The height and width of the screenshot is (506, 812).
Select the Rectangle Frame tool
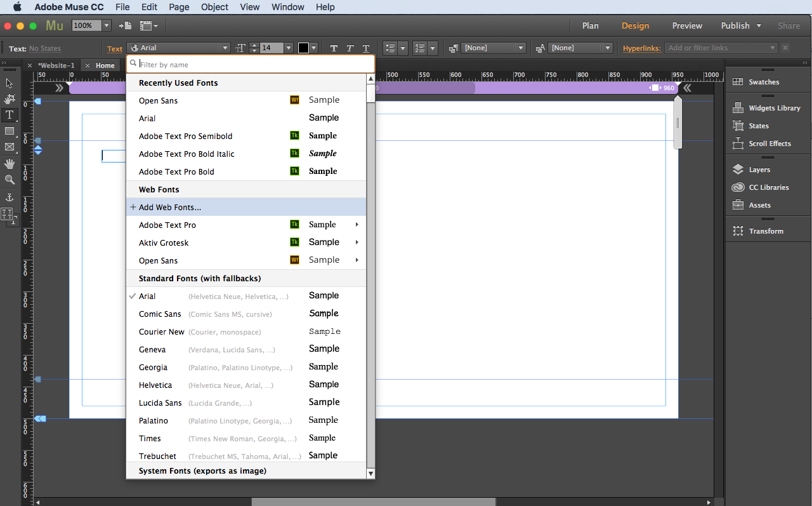point(10,147)
